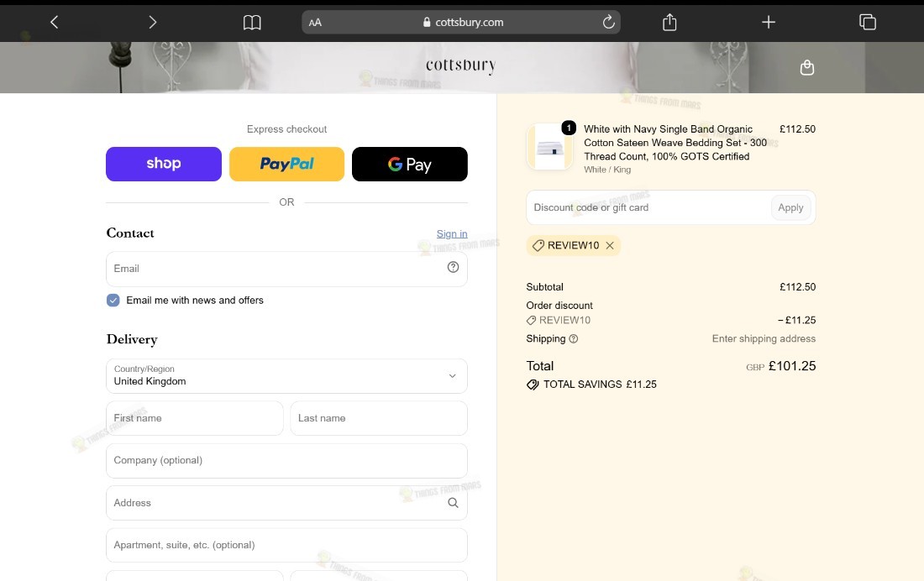Focus the Last name field
924x581 pixels.
point(379,418)
